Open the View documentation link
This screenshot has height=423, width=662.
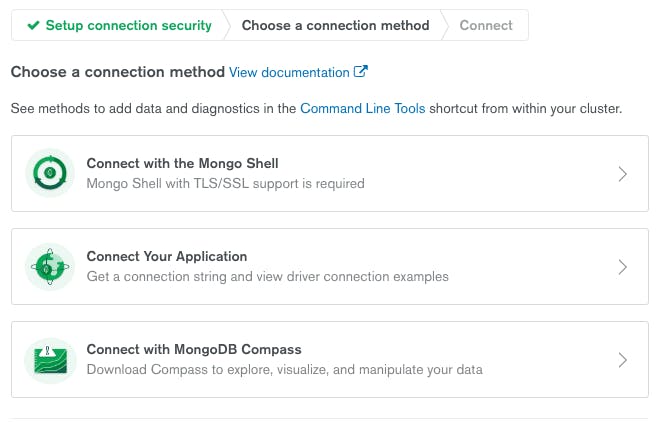[289, 72]
